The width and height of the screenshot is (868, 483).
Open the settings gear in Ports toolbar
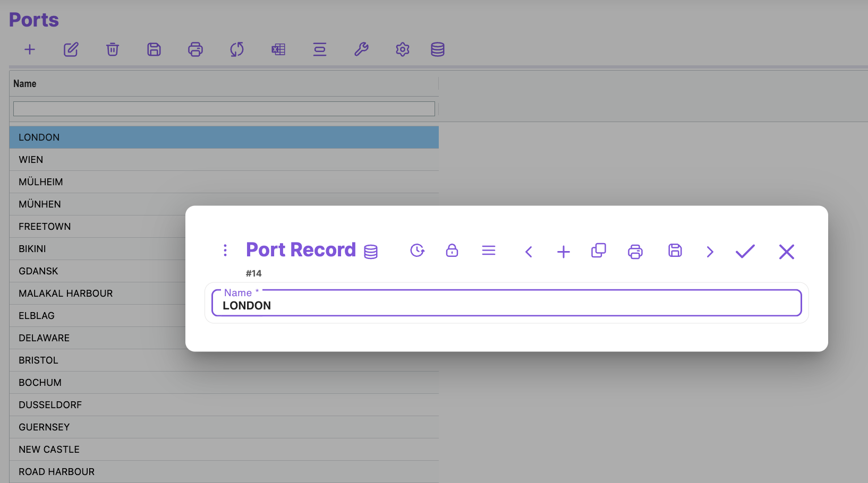pos(403,49)
